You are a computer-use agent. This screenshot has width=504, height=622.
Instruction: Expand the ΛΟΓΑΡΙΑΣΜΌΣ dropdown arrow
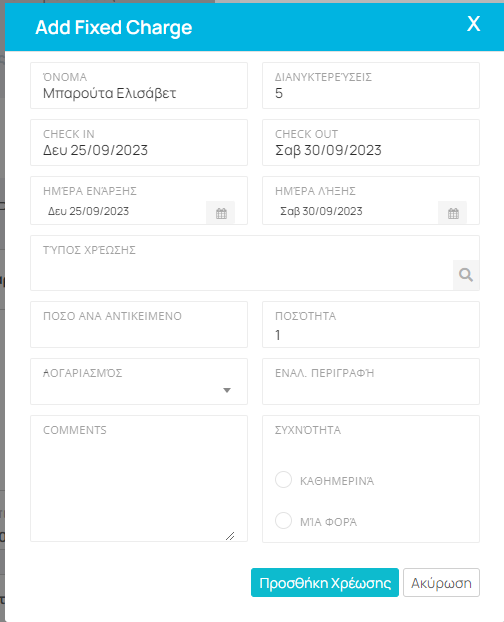(x=227, y=390)
